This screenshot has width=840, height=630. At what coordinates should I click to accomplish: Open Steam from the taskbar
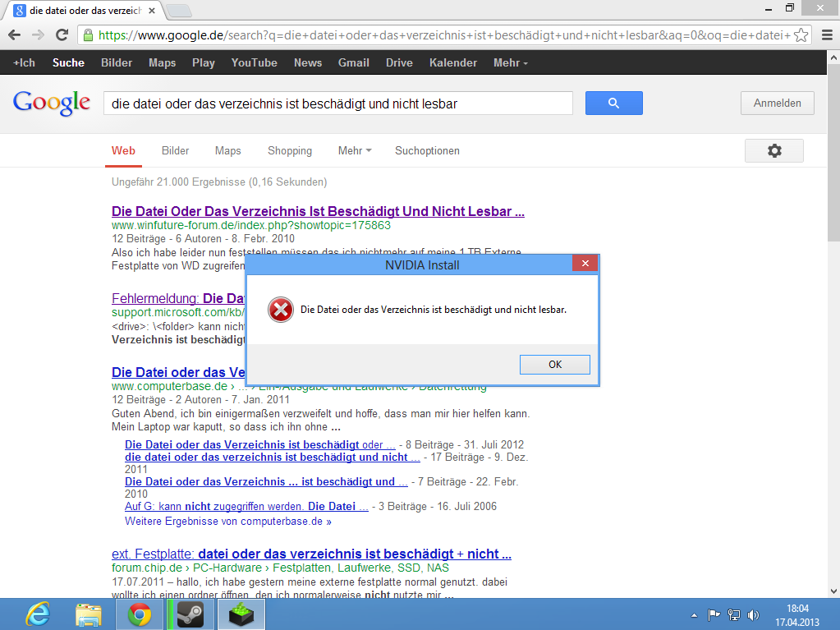pos(190,614)
